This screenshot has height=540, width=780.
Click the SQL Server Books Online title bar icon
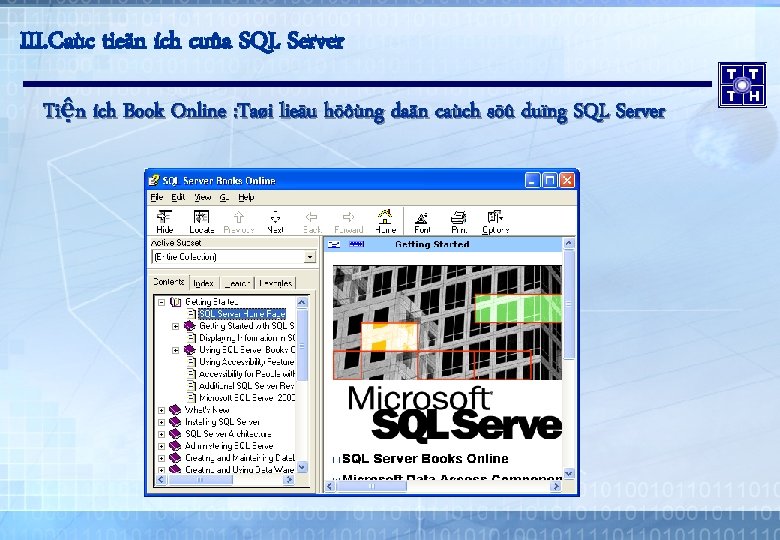155,180
